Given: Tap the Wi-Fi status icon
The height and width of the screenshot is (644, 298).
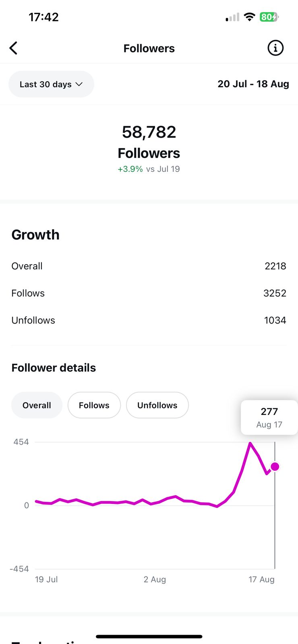Looking at the screenshot, I should pyautogui.click(x=250, y=17).
